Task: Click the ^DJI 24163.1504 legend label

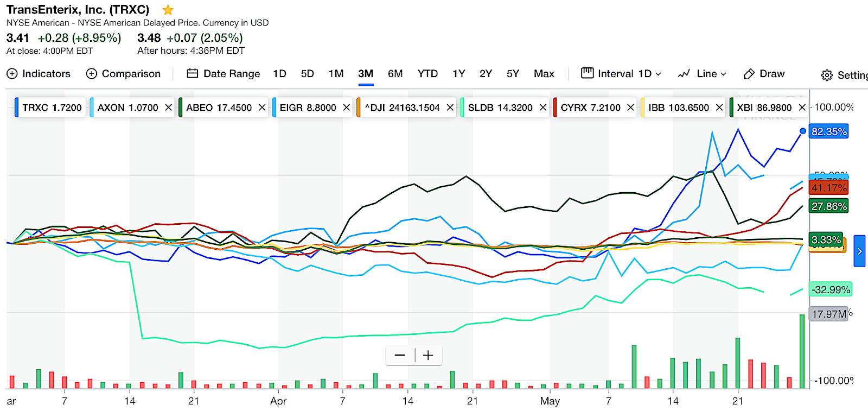Action: (402, 108)
